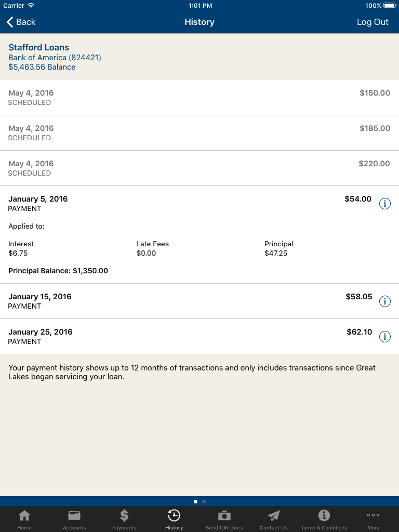The width and height of the screenshot is (399, 532).
Task: Show details of the $58.05 payment
Action: [x=385, y=301]
